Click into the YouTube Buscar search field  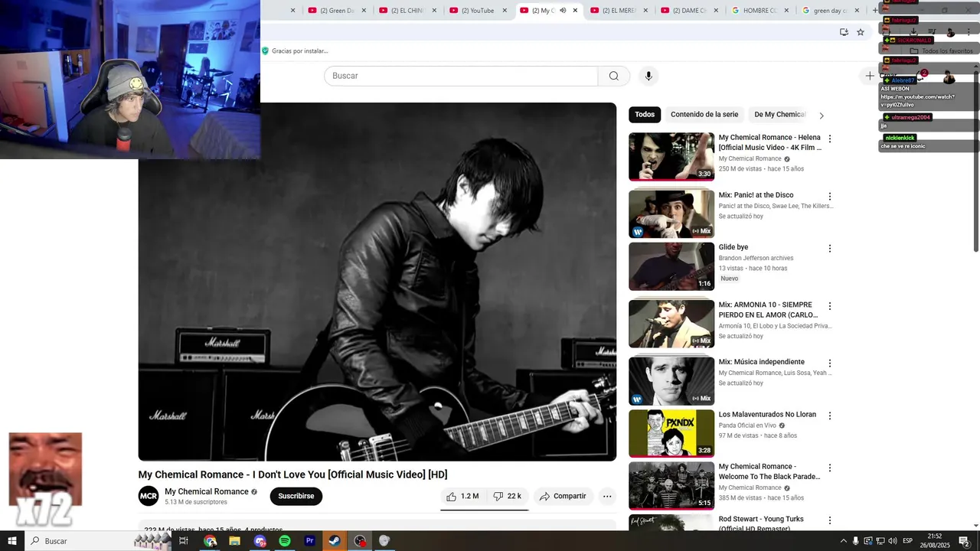pos(461,76)
